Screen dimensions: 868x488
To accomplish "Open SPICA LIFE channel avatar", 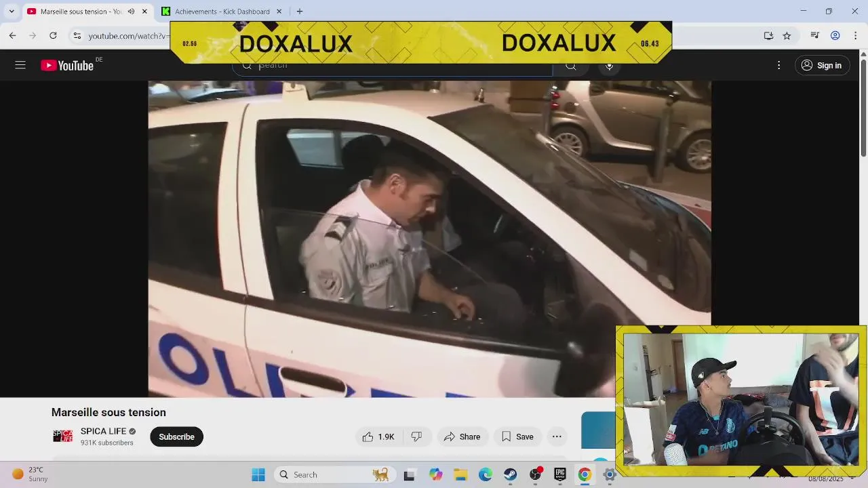I will pos(62,436).
